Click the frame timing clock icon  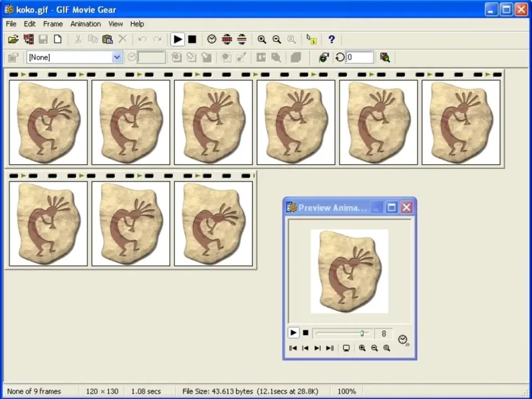coord(211,40)
